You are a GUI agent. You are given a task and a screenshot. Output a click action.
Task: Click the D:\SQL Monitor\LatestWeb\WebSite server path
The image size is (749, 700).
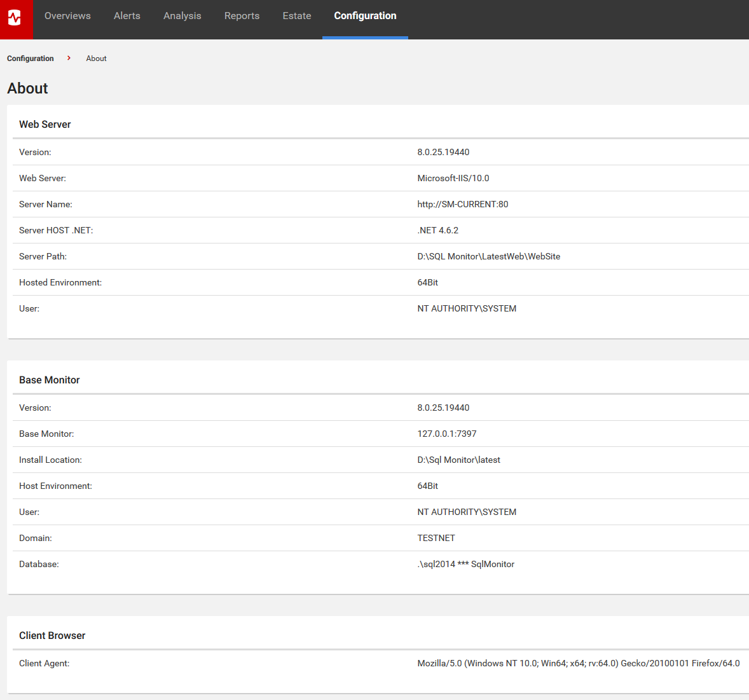488,256
